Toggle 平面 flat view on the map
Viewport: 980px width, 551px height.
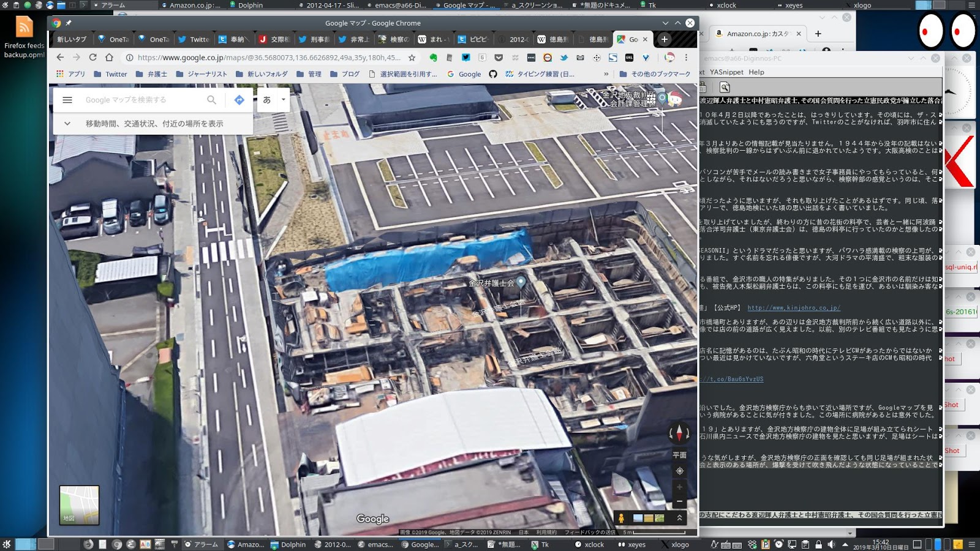(x=679, y=455)
